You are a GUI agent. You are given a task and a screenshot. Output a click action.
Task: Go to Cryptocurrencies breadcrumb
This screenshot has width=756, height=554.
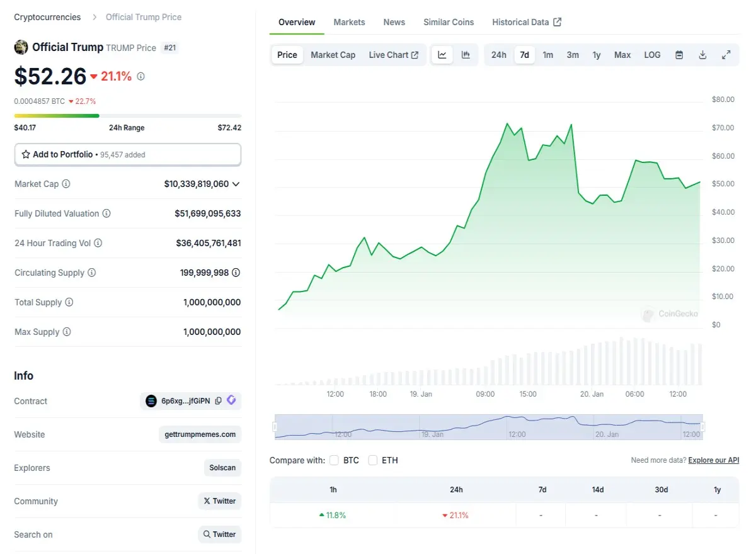(x=47, y=17)
